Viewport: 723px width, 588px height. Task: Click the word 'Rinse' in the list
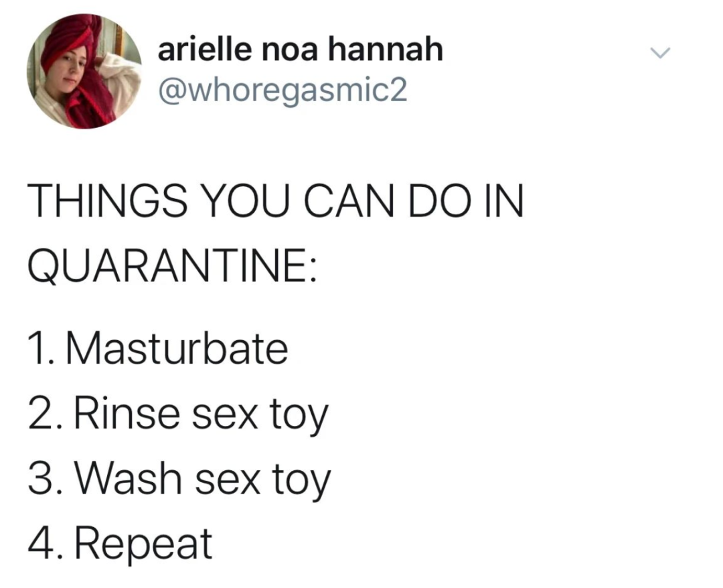(x=128, y=413)
